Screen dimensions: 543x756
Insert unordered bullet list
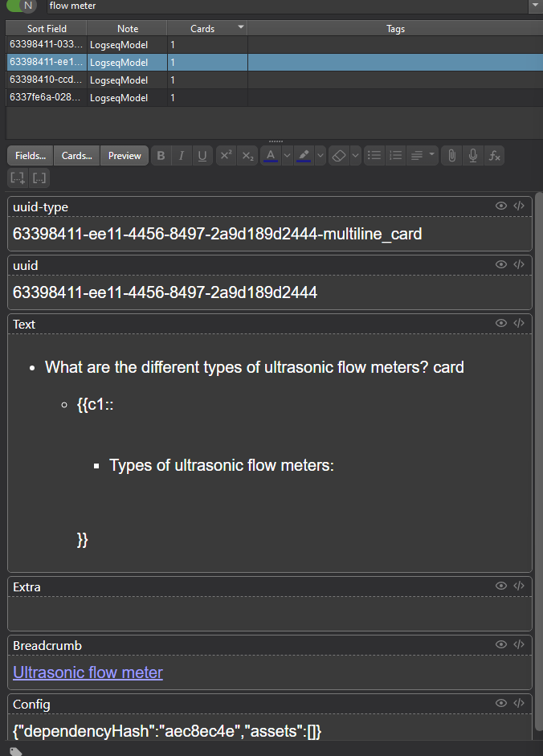point(374,156)
